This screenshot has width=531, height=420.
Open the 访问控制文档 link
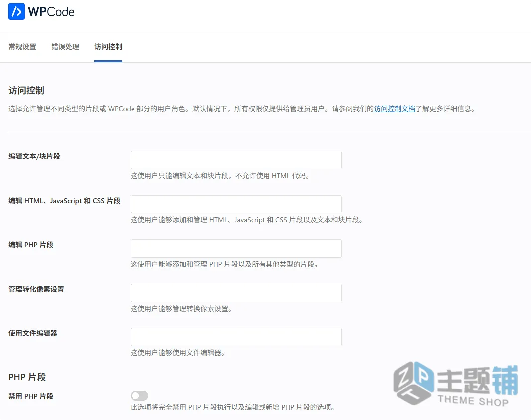[x=395, y=109]
